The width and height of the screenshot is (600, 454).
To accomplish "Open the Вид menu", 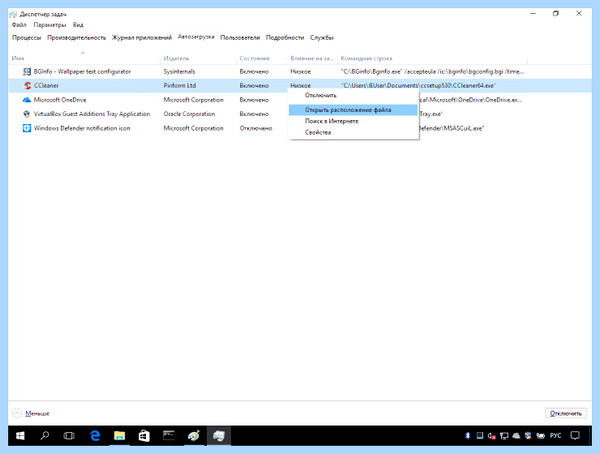I will tap(78, 25).
